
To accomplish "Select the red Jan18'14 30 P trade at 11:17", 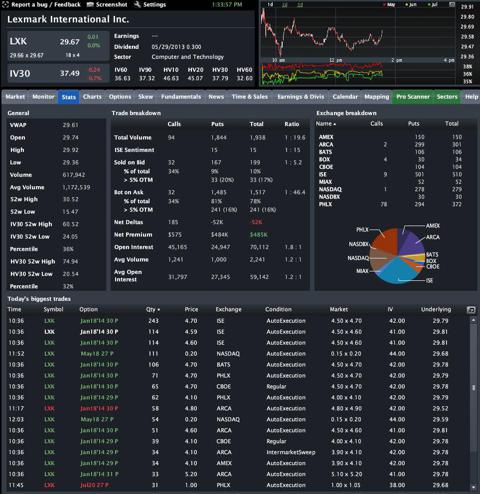I will (x=239, y=408).
